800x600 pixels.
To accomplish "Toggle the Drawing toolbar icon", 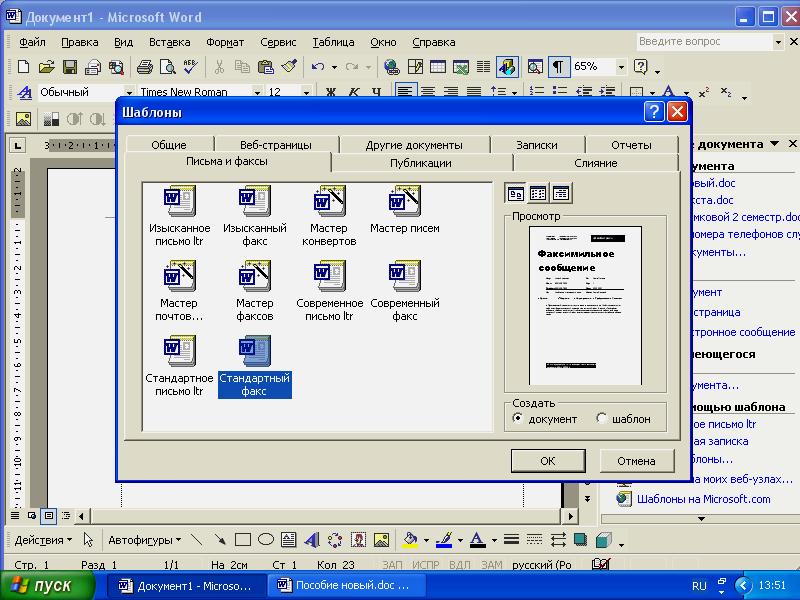I will click(507, 67).
